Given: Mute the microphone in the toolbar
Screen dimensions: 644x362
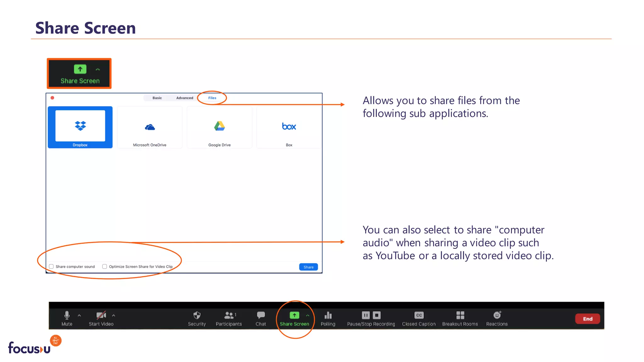Looking at the screenshot, I should coord(67,315).
